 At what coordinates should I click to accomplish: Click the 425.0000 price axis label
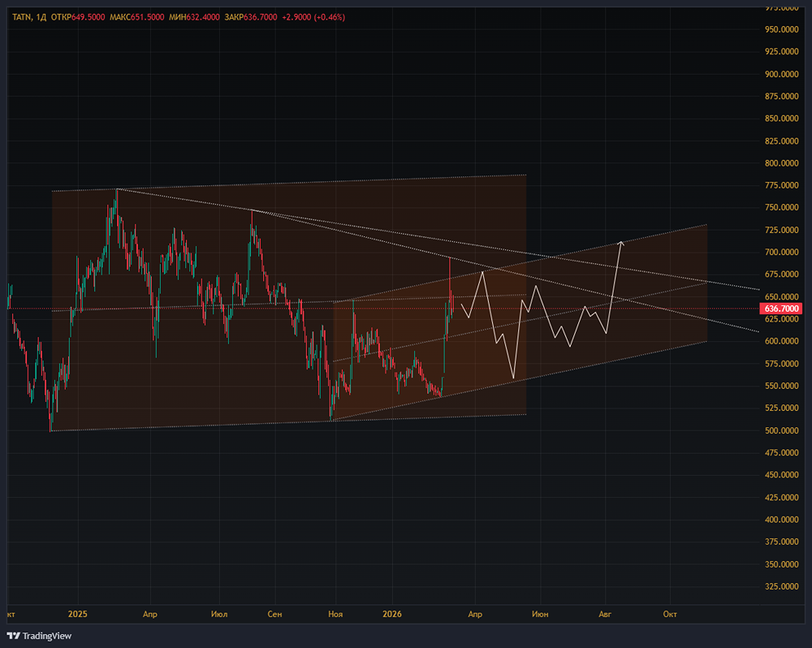point(781,497)
